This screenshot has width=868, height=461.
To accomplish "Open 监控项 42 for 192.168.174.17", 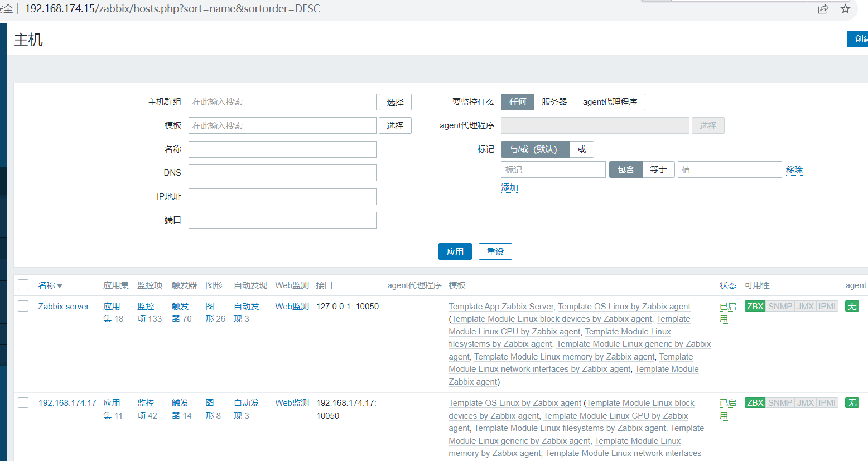I will click(x=147, y=409).
